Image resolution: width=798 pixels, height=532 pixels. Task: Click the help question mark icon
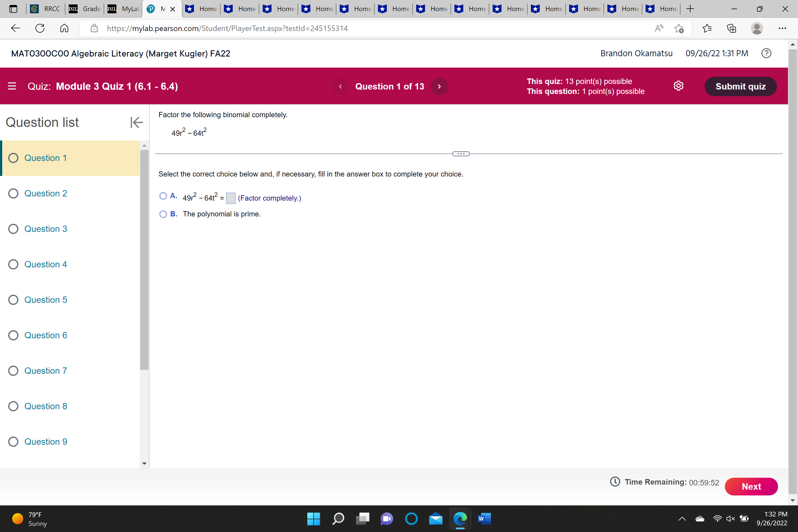[x=766, y=53]
